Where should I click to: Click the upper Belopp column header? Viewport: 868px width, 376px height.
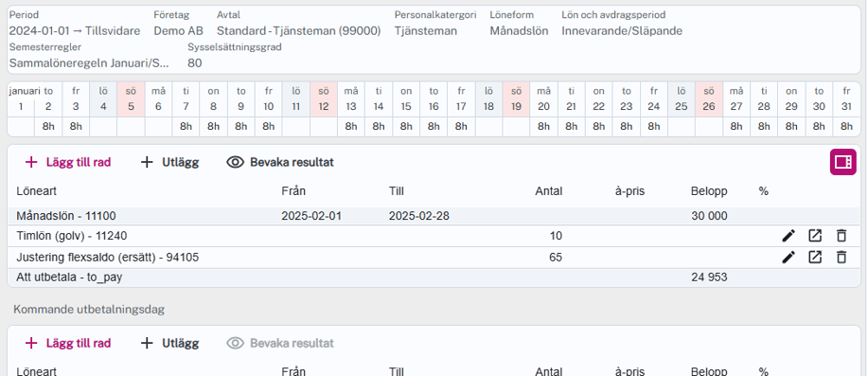709,191
